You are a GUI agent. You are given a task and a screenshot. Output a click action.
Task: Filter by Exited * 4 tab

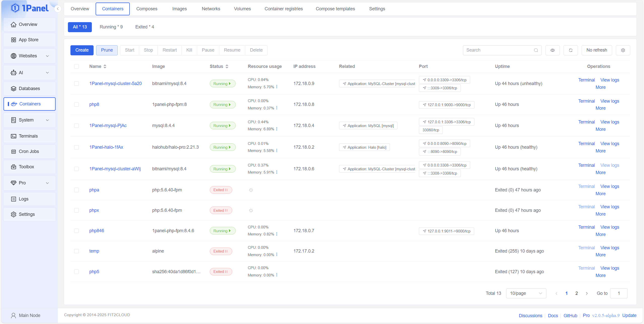[x=144, y=27]
